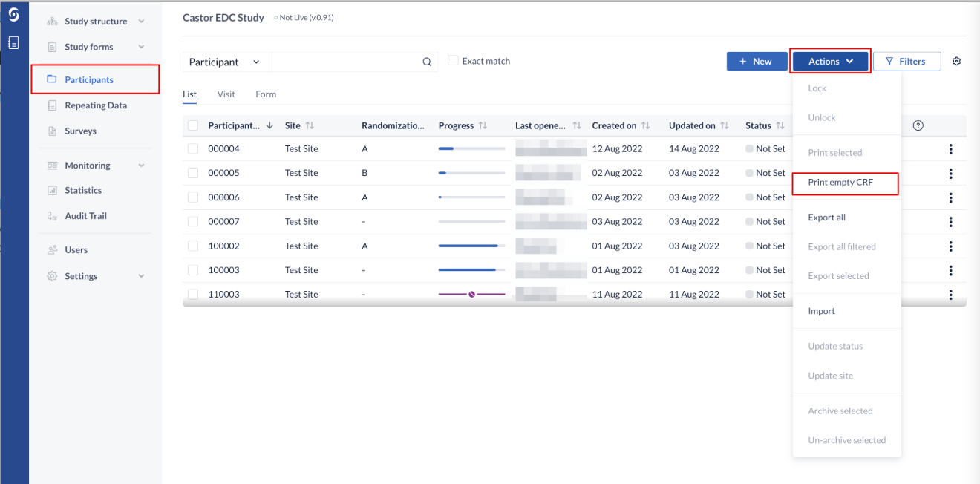Click purple progress bar of participant 110003
The height and width of the screenshot is (484, 980).
pos(472,295)
